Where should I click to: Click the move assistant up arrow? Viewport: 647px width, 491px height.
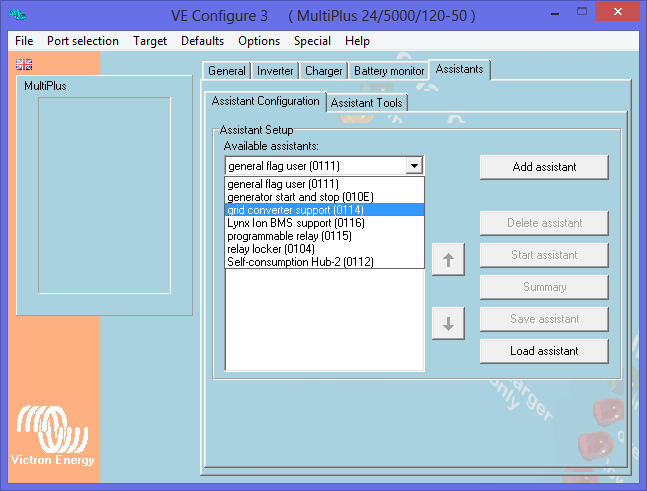point(448,260)
